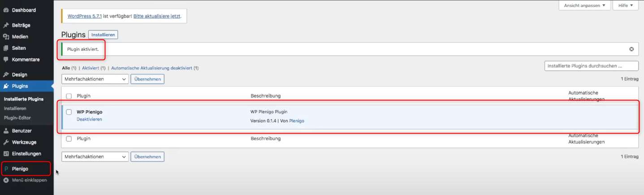
Task: Click the bottom Übernehmen button
Action: click(147, 157)
